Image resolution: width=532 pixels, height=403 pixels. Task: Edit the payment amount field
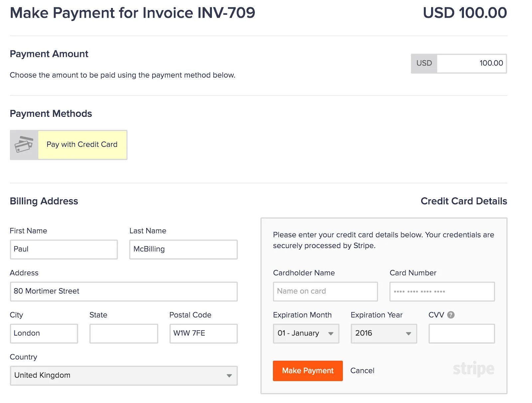[x=471, y=64]
